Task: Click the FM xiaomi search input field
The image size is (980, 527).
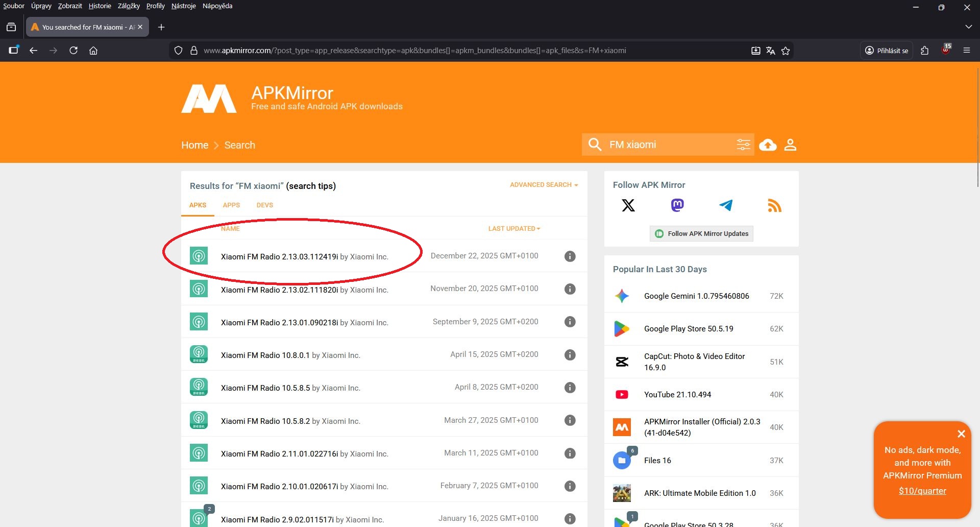Action: 669,145
